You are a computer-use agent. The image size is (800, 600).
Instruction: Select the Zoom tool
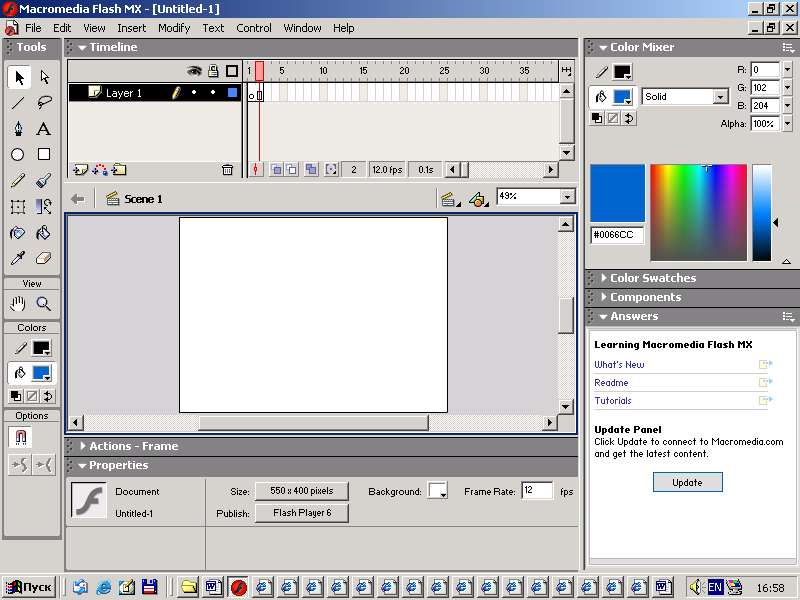pos(44,304)
